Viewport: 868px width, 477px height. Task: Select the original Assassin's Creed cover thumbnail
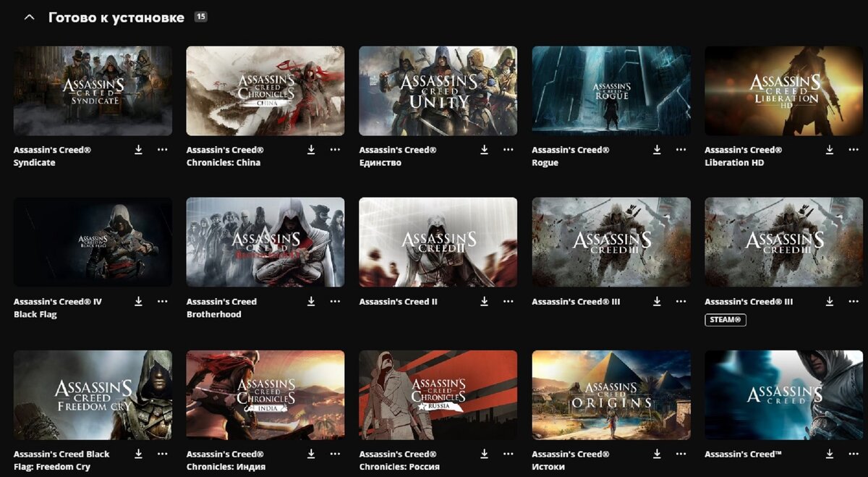tap(784, 395)
